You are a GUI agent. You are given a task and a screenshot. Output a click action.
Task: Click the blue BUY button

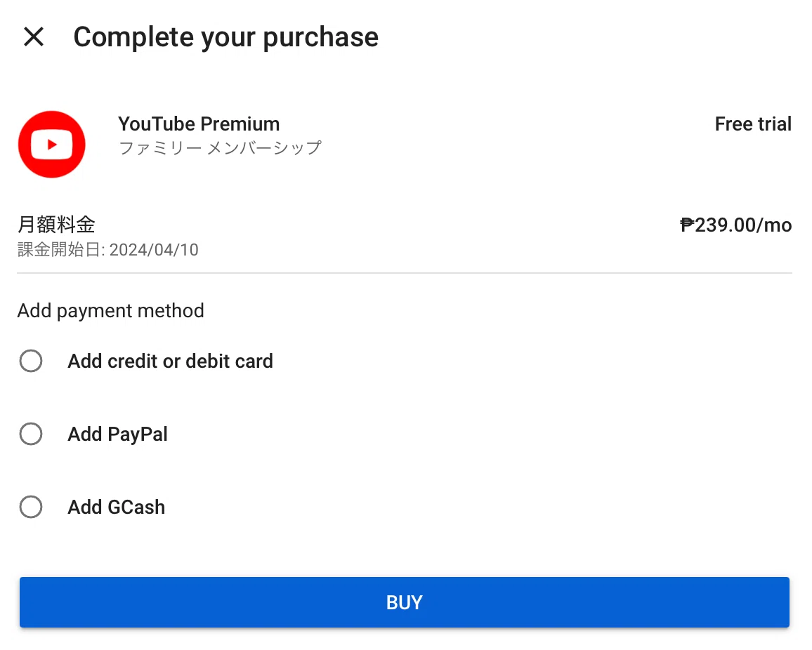pos(405,602)
